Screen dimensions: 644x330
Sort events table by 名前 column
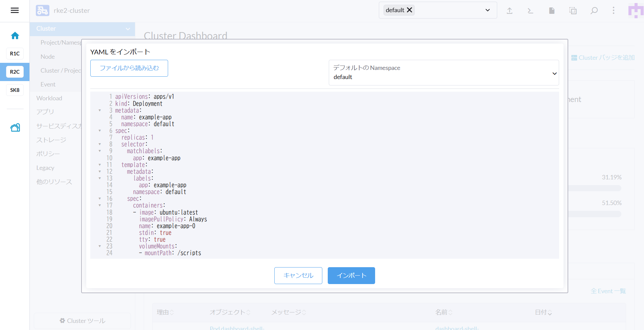pyautogui.click(x=444, y=312)
